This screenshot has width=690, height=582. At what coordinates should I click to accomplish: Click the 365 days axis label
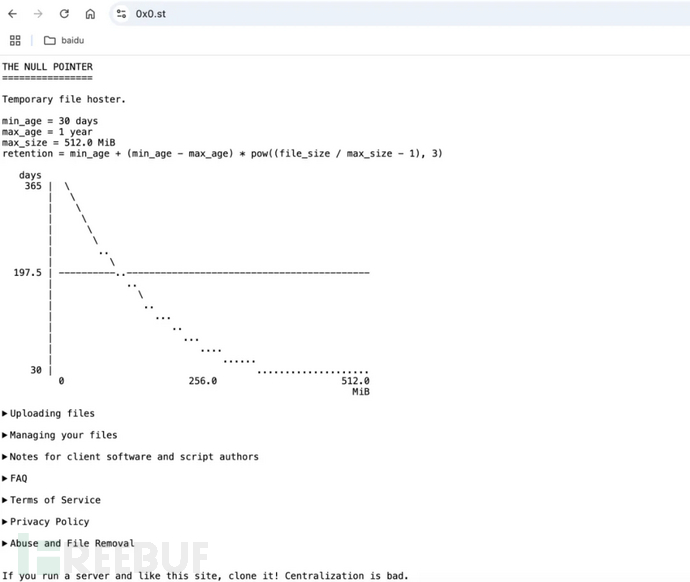click(x=33, y=186)
